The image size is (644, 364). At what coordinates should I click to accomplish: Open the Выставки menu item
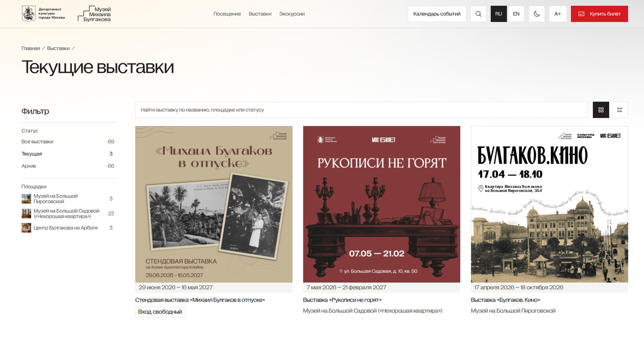pos(260,14)
